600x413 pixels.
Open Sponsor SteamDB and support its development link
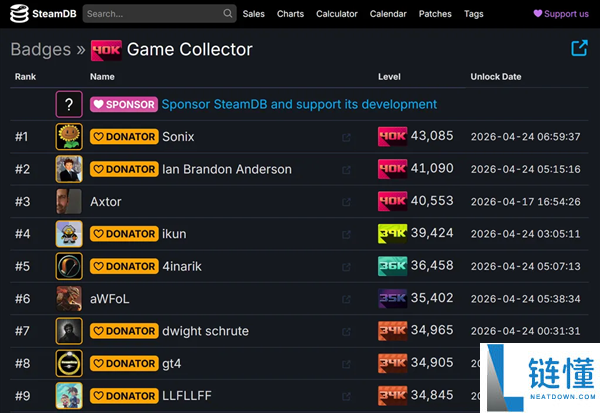click(299, 104)
